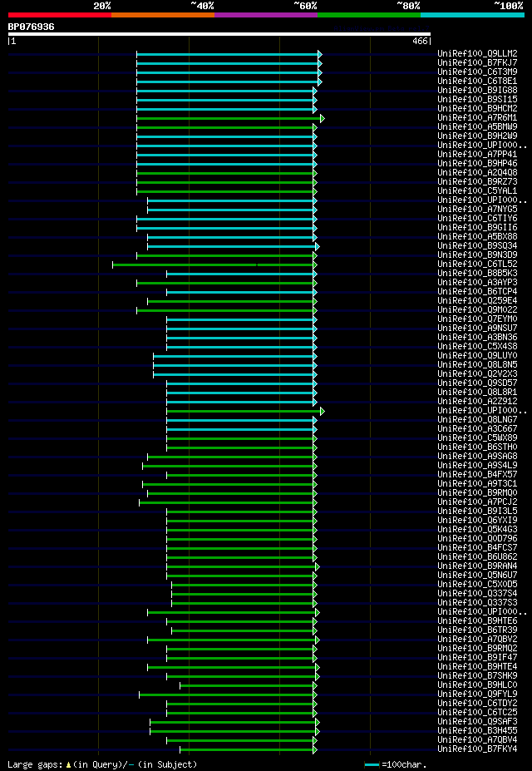Select the label UniRef100_B9GII6

[477, 228]
